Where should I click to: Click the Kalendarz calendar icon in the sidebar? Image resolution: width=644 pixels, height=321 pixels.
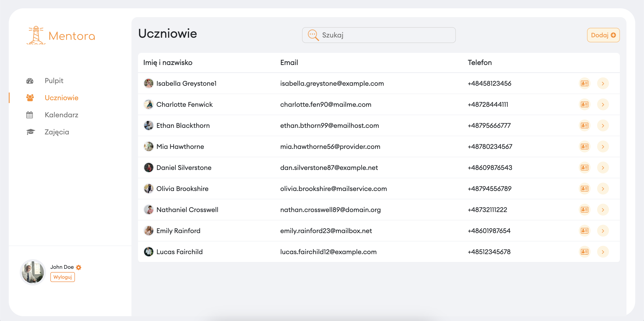click(x=30, y=115)
